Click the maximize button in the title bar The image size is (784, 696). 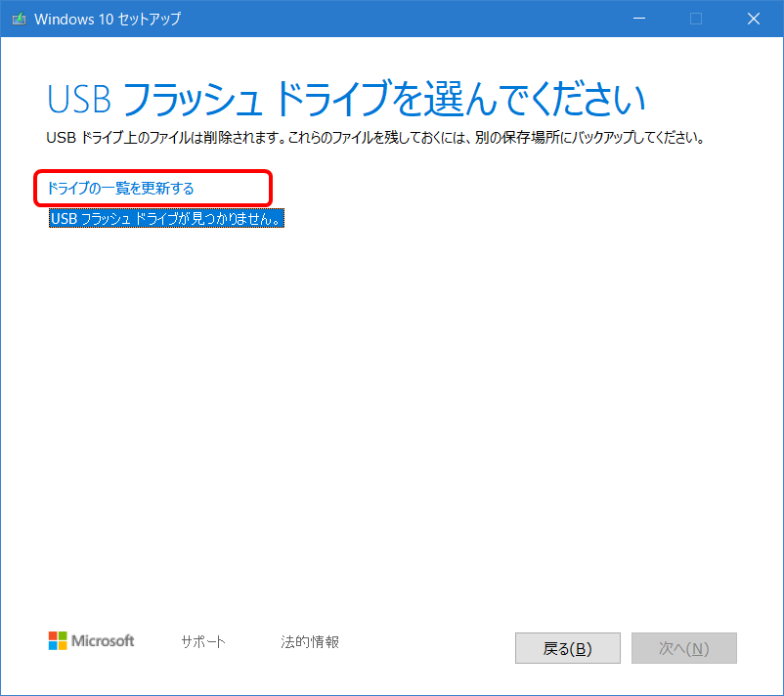click(694, 18)
